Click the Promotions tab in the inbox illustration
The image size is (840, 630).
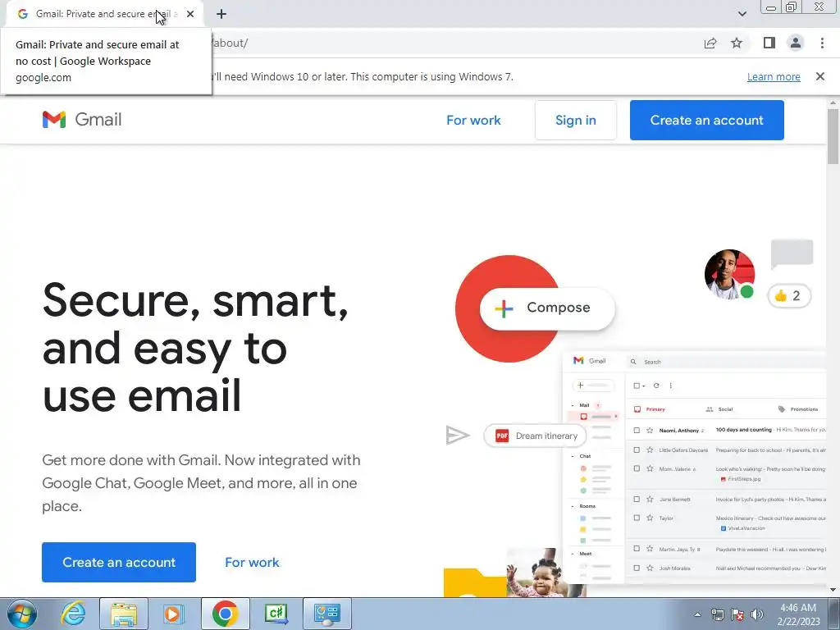coord(798,409)
